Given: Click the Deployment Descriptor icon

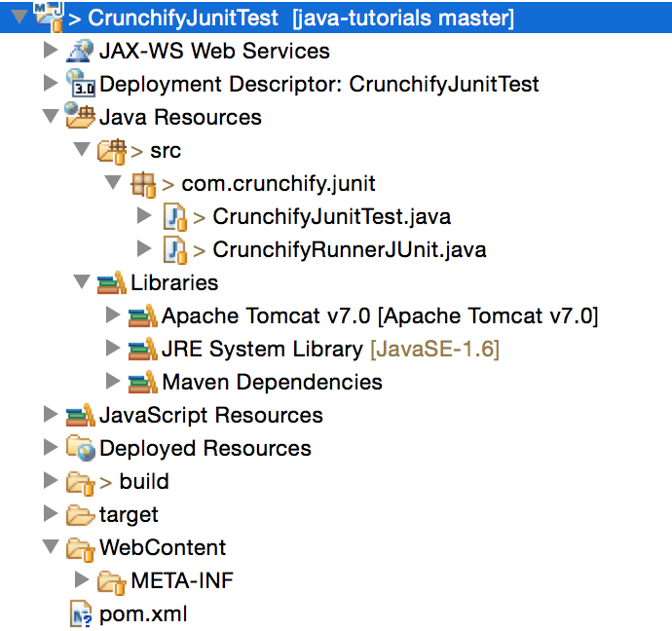Looking at the screenshot, I should click(x=80, y=84).
